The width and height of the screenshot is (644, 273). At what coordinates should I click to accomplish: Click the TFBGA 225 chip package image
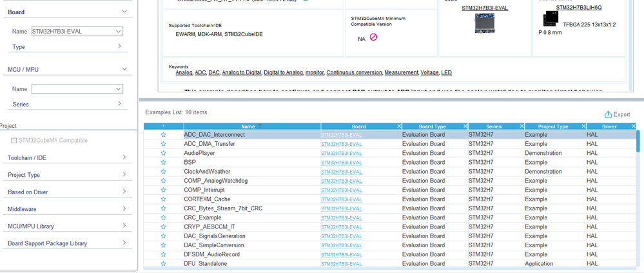coord(551,19)
